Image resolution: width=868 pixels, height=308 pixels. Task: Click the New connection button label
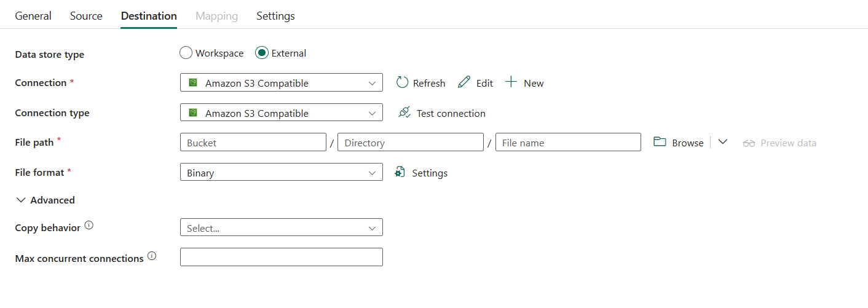click(534, 83)
